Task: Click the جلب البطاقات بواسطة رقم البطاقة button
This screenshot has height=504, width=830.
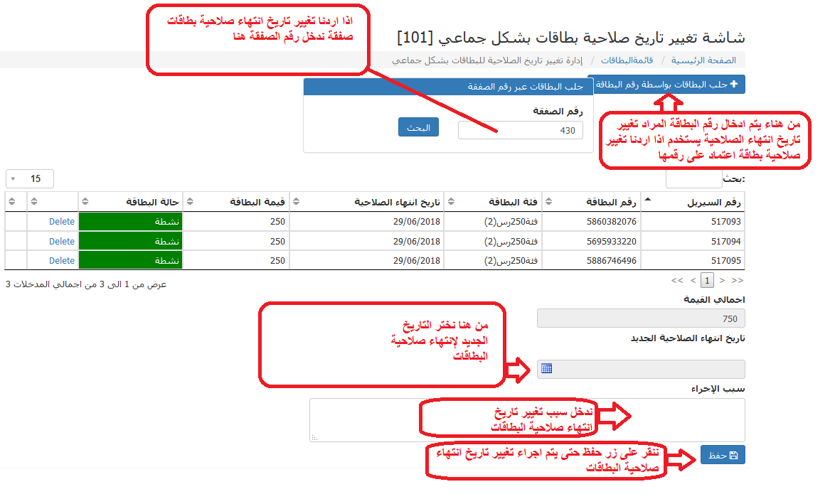Action: pos(666,85)
